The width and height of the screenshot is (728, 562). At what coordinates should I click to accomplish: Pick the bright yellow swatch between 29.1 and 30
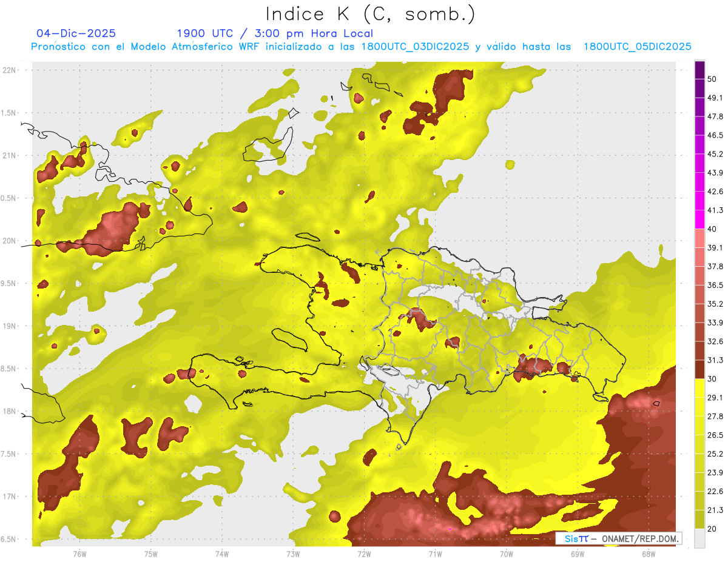(699, 388)
